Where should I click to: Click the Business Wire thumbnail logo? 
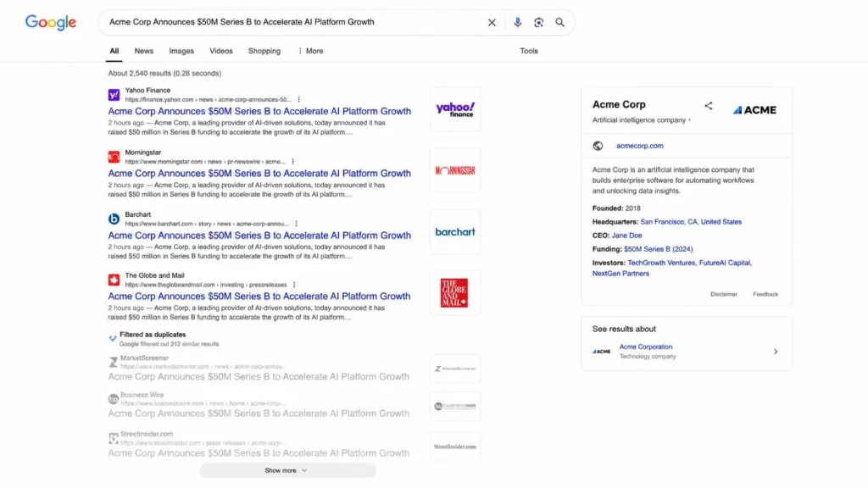pyautogui.click(x=455, y=406)
